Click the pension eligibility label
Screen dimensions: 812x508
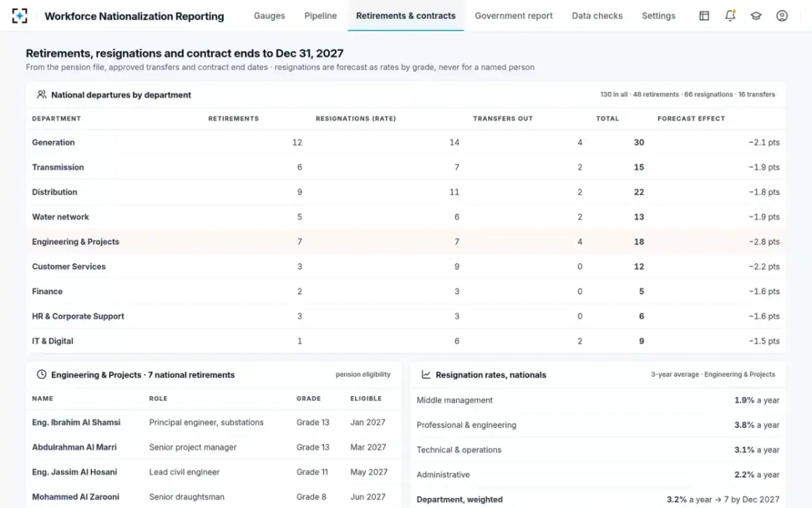pos(363,375)
